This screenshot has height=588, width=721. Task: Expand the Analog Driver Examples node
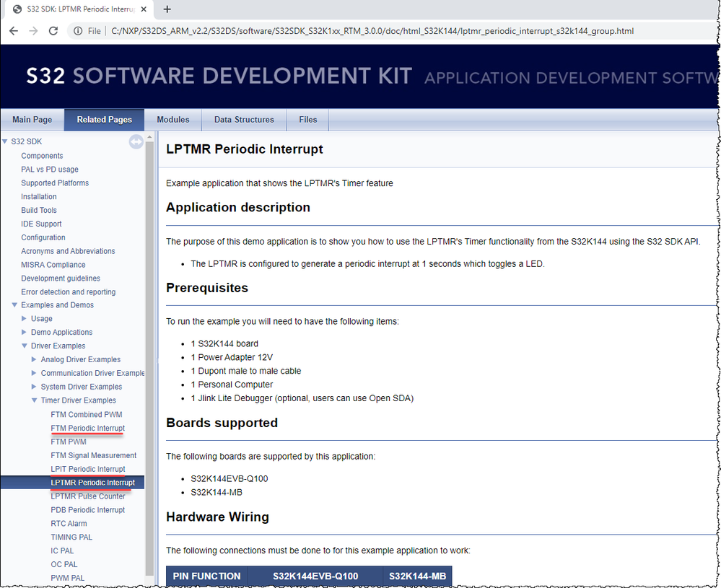tap(34, 359)
